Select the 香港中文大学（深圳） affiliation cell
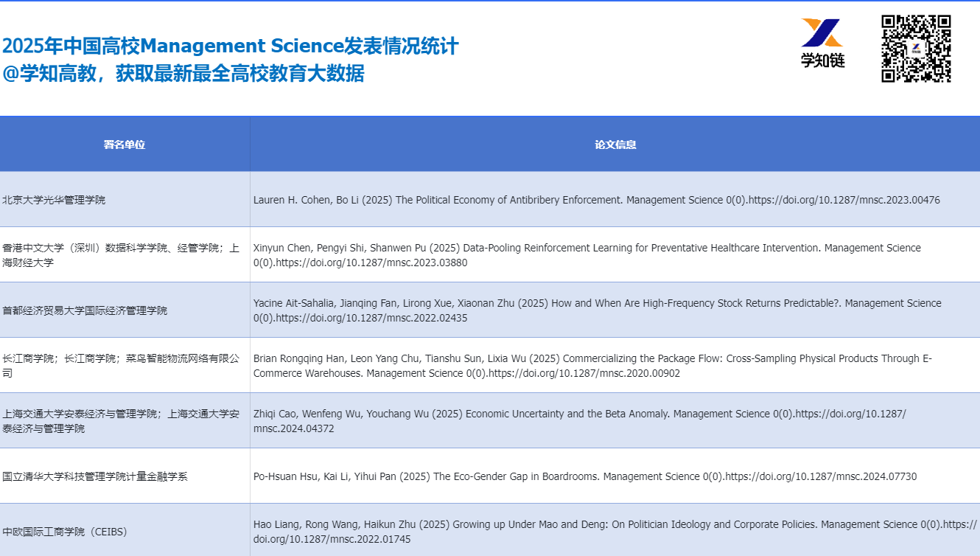Image resolution: width=980 pixels, height=556 pixels. (x=121, y=255)
